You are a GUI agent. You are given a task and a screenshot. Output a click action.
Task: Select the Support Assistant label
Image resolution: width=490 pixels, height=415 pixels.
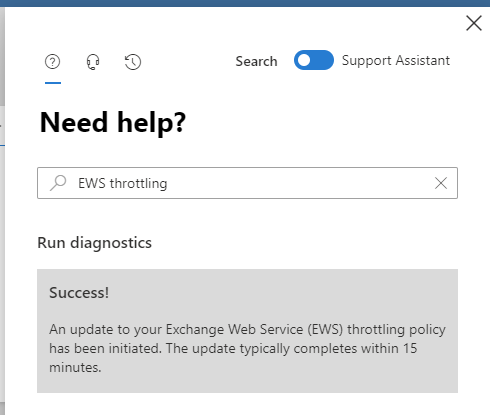tap(396, 61)
